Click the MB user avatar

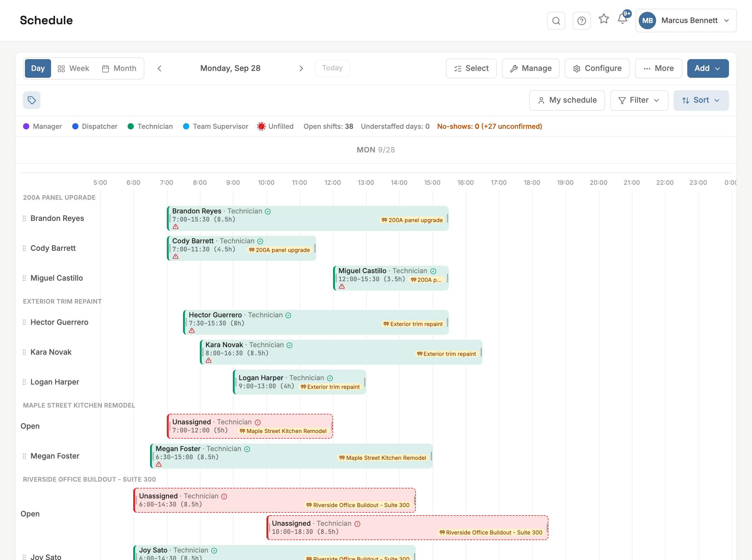coord(647,21)
